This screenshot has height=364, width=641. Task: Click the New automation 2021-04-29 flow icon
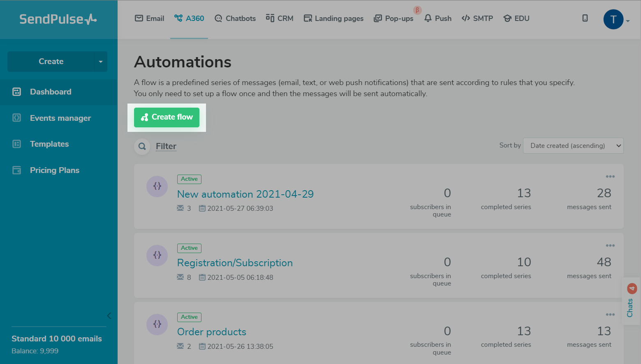(x=157, y=186)
